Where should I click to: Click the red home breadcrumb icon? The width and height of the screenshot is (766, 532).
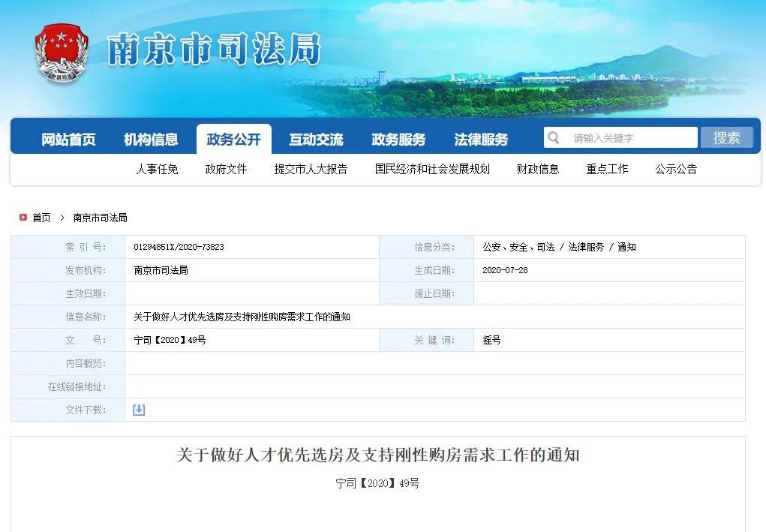23,218
